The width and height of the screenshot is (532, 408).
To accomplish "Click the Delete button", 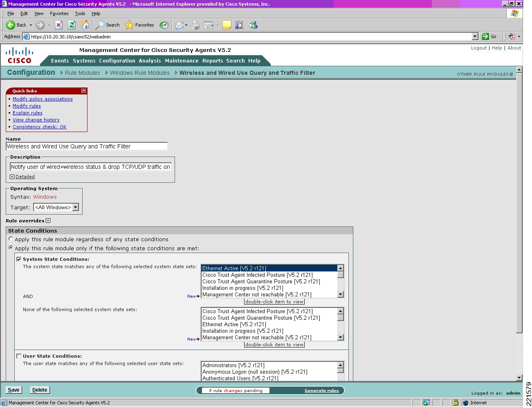I will tap(40, 390).
